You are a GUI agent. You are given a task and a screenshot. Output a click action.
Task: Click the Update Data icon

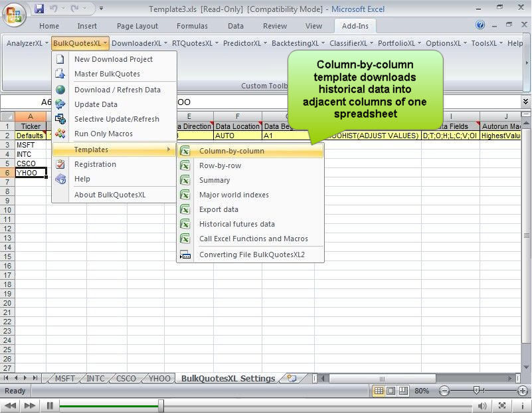(x=60, y=104)
